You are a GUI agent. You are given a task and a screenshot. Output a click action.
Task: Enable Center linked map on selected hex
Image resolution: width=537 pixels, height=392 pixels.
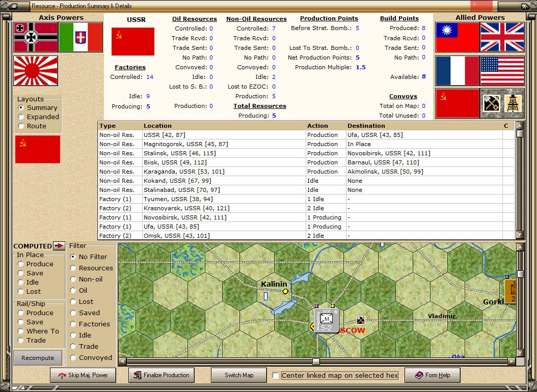(275, 375)
